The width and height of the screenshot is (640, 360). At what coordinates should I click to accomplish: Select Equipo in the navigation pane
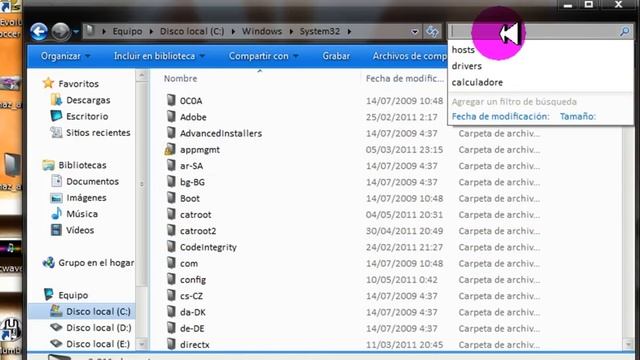(x=73, y=295)
